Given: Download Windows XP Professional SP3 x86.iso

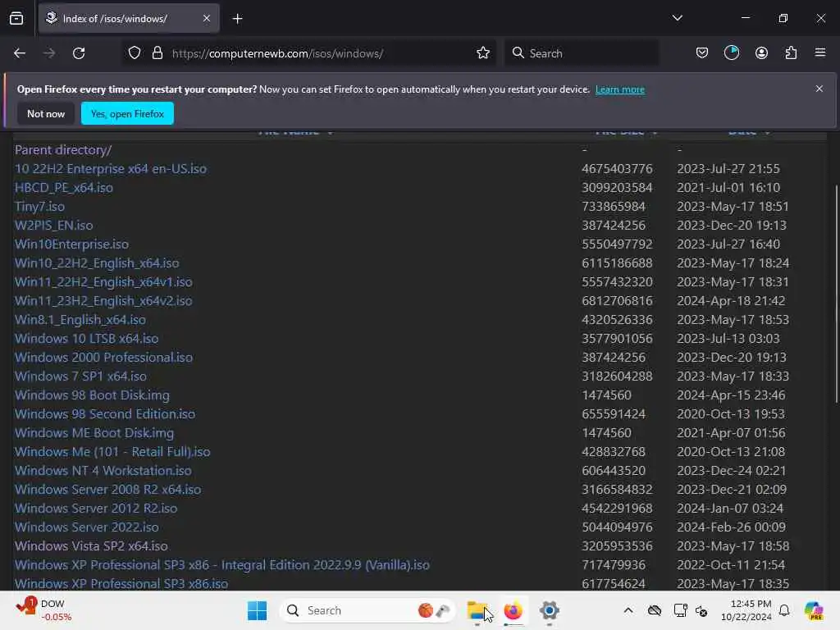Looking at the screenshot, I should (x=121, y=583).
